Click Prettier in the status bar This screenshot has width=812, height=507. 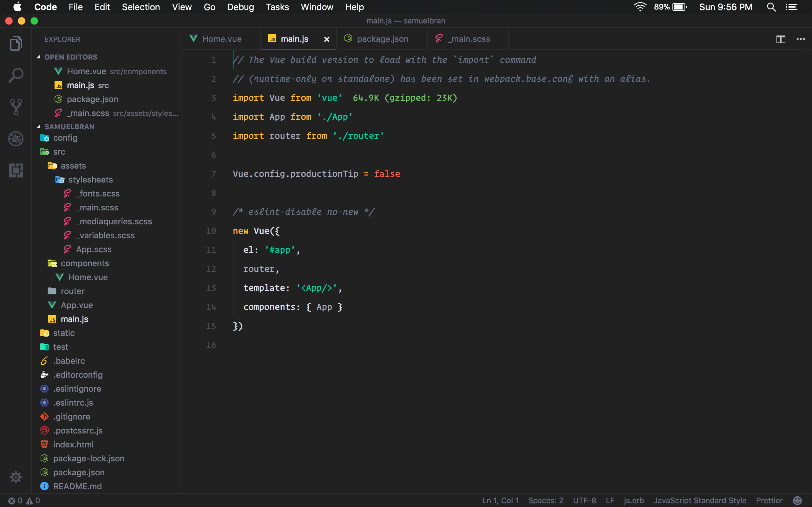point(769,500)
